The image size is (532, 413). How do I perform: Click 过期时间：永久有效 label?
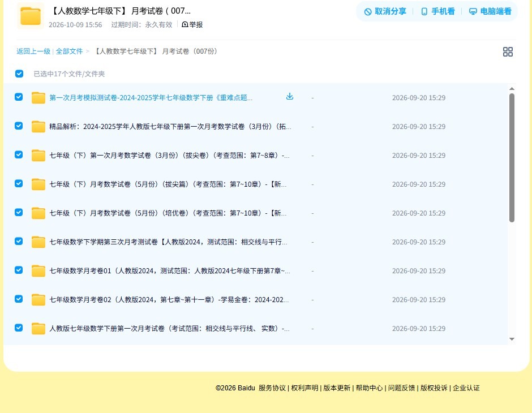tap(142, 25)
